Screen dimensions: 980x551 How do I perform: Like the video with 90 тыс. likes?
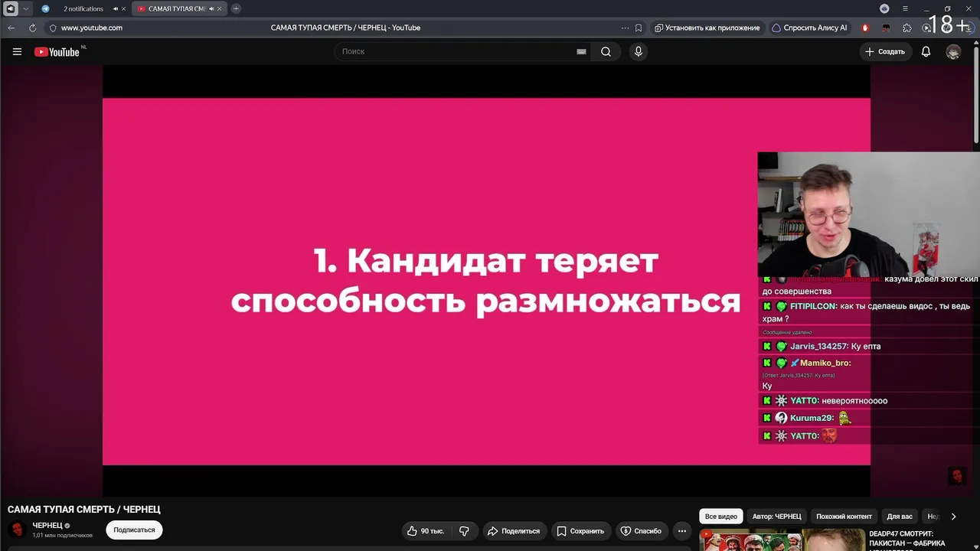425,530
